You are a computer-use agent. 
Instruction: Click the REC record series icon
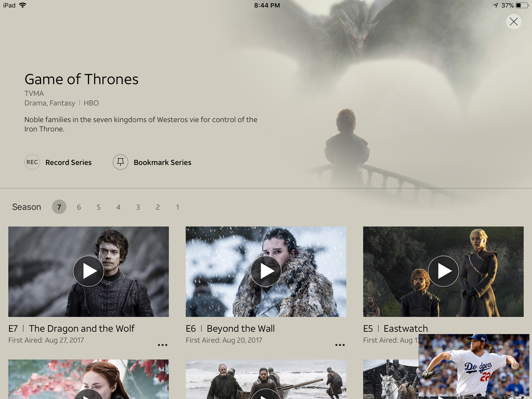(x=32, y=162)
